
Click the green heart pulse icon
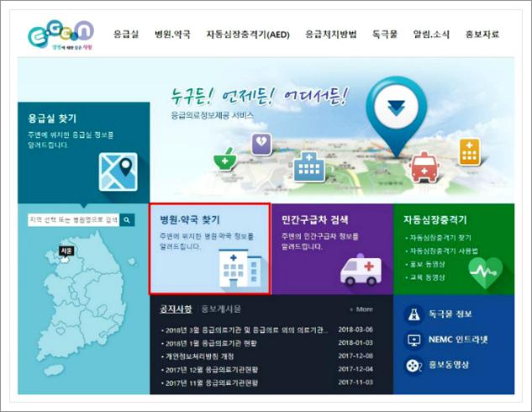pos(485,272)
